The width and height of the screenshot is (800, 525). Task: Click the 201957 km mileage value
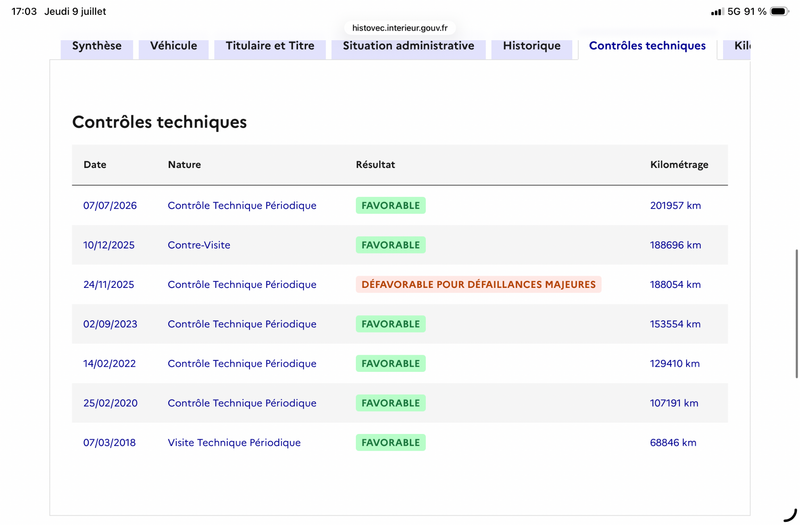[x=676, y=206]
